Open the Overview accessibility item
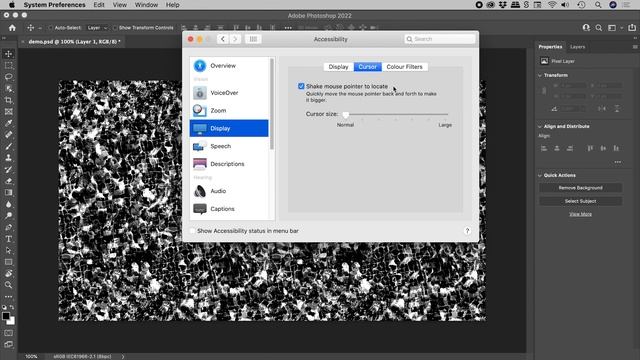 coord(229,66)
